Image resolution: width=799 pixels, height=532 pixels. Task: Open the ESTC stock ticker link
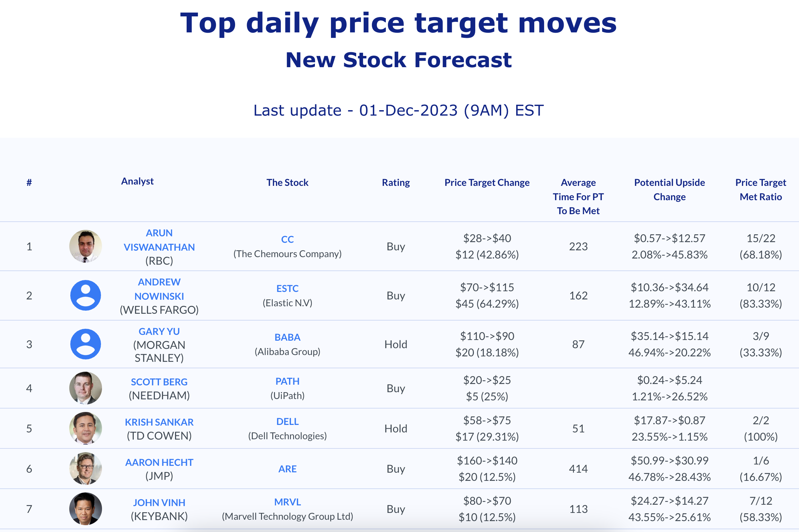[x=288, y=289]
